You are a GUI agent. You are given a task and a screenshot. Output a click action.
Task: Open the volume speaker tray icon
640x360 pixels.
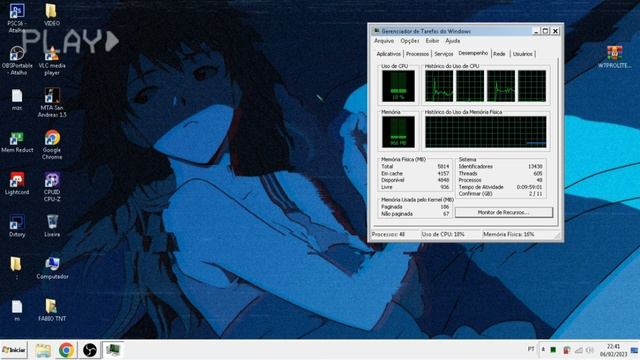tap(589, 350)
